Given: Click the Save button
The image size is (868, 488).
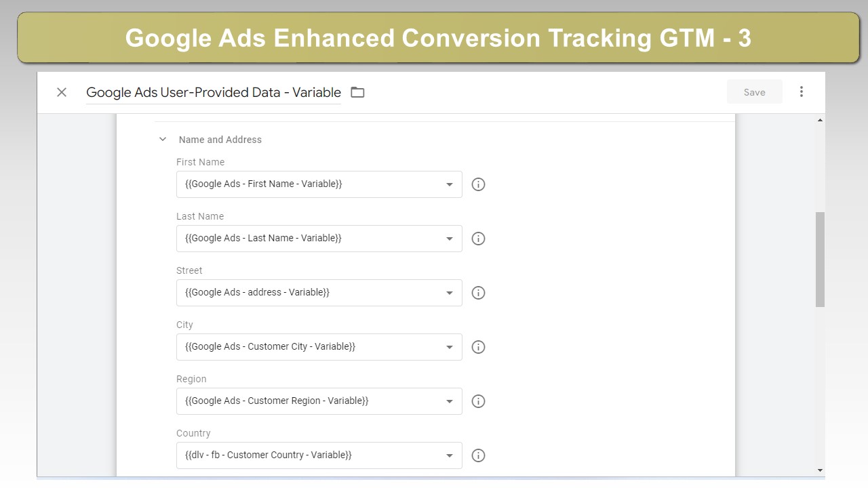Looking at the screenshot, I should click(x=754, y=92).
